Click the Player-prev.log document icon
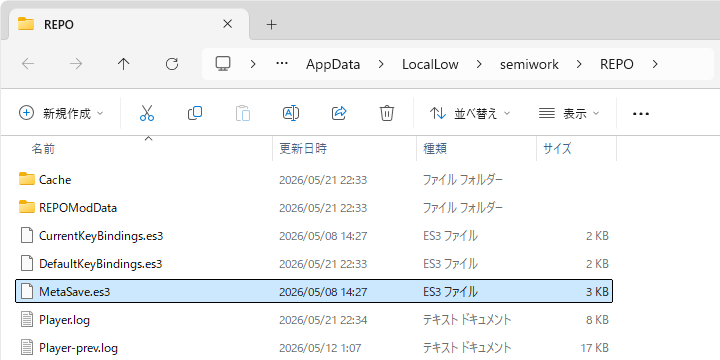Image resolution: width=720 pixels, height=360 pixels. tap(28, 348)
